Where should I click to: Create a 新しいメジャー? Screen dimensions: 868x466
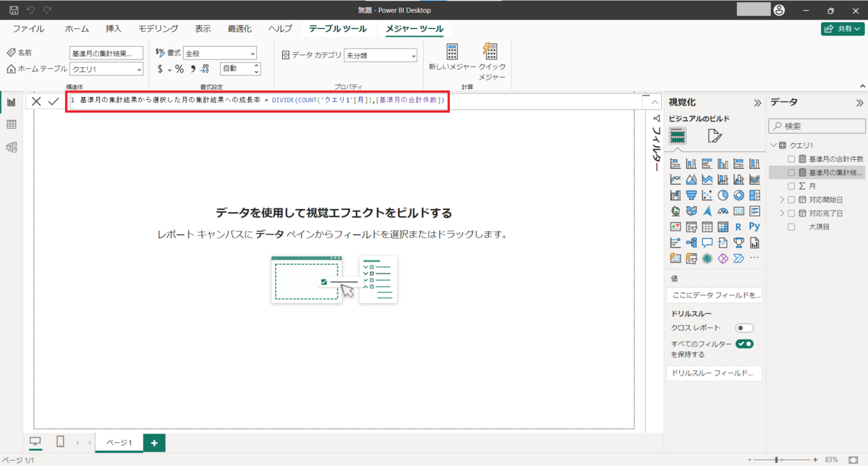[x=453, y=56]
